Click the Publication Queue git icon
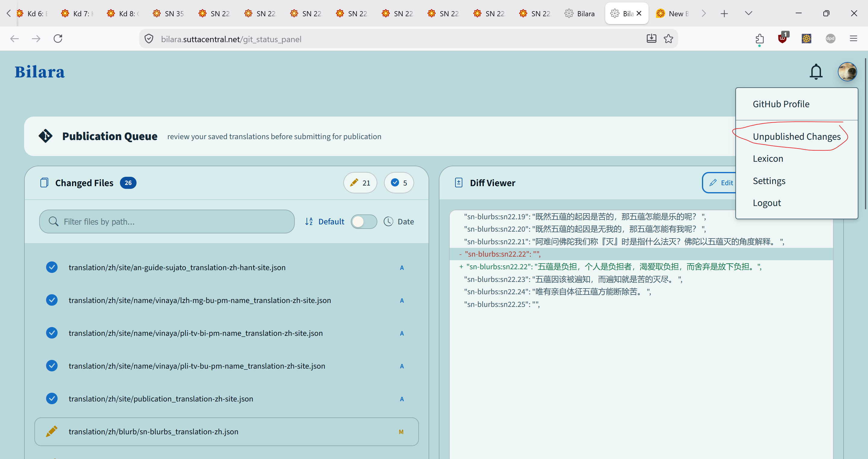 (46, 136)
